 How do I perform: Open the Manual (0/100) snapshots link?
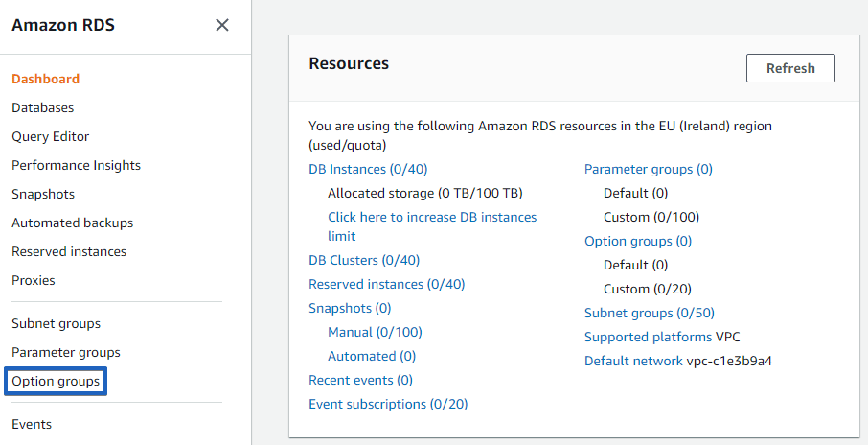[x=375, y=332]
